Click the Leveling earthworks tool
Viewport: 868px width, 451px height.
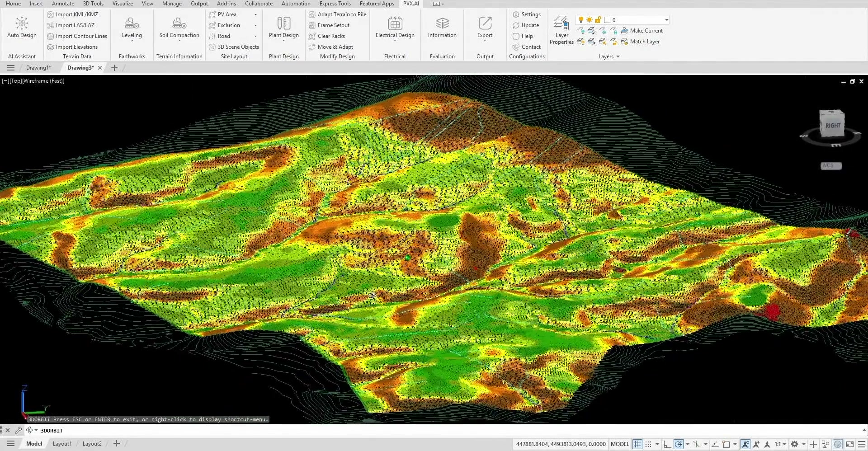132,28
